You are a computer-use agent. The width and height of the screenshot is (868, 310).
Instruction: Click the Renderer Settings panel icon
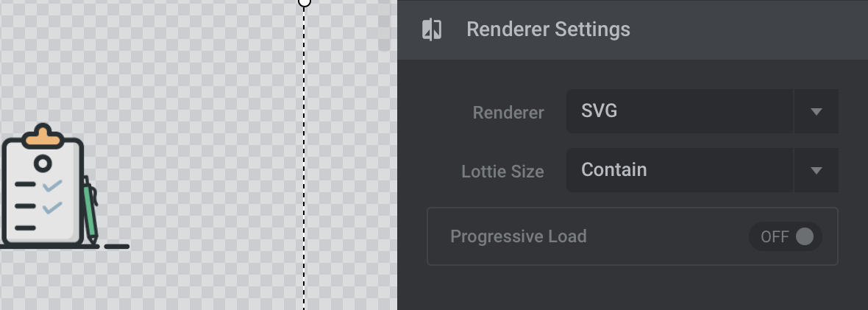432,29
